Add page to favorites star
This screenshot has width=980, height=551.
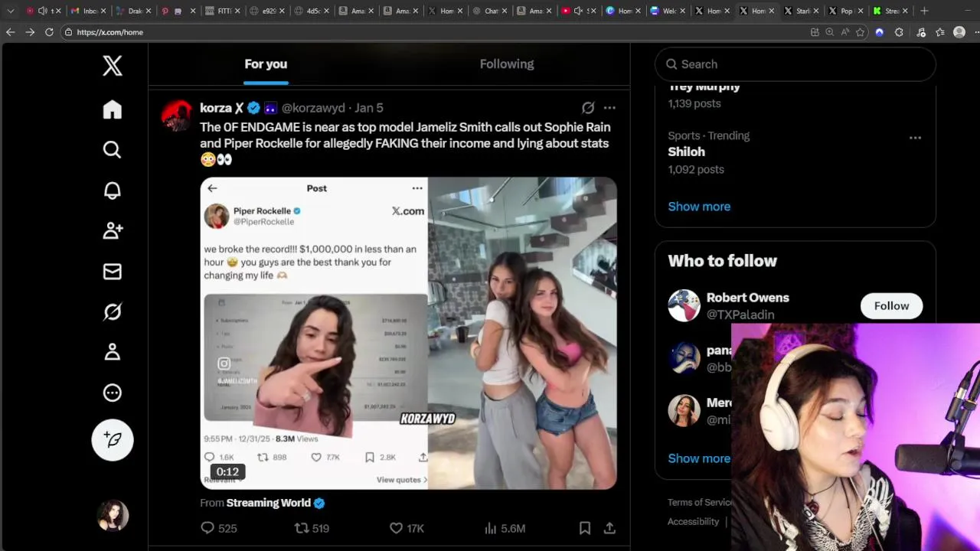tap(861, 32)
